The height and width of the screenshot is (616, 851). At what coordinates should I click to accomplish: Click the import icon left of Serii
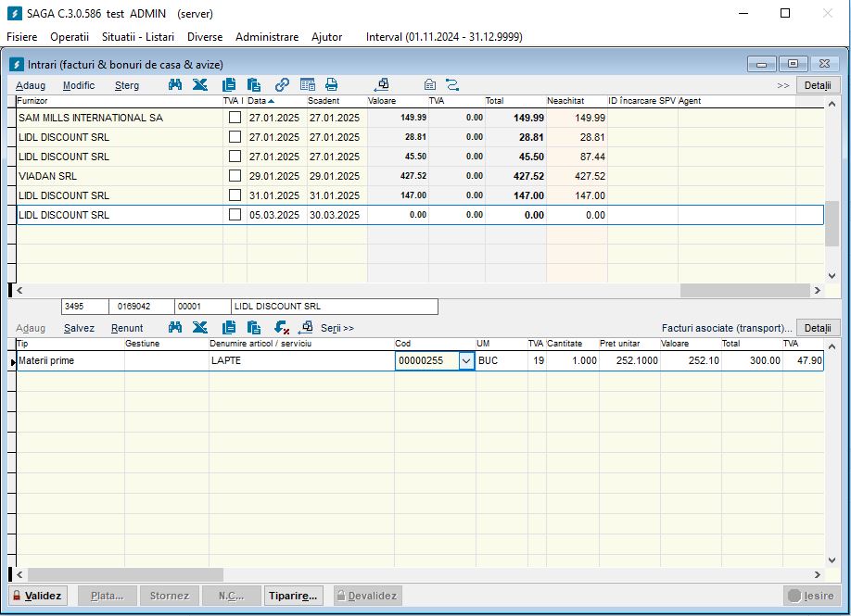coord(306,328)
